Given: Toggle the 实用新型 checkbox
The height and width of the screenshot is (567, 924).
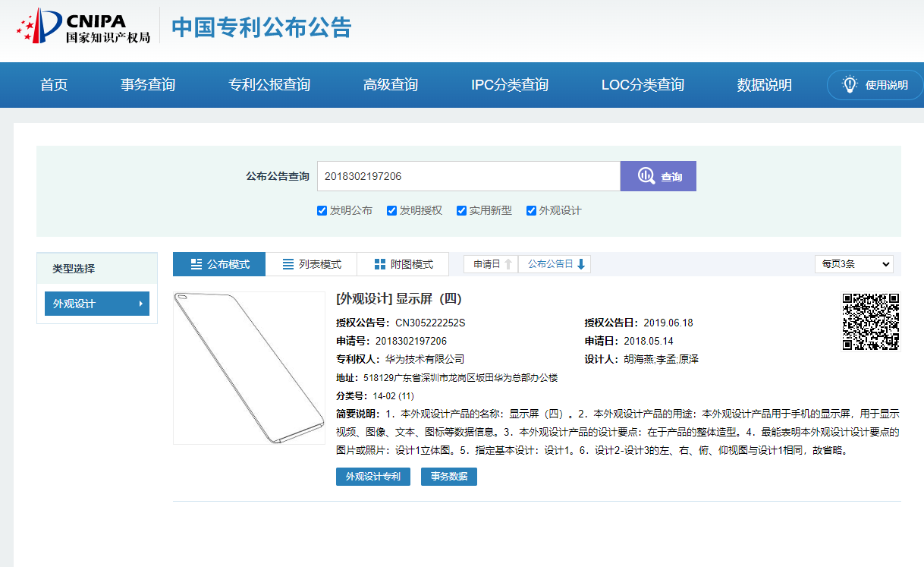Looking at the screenshot, I should pos(461,211).
